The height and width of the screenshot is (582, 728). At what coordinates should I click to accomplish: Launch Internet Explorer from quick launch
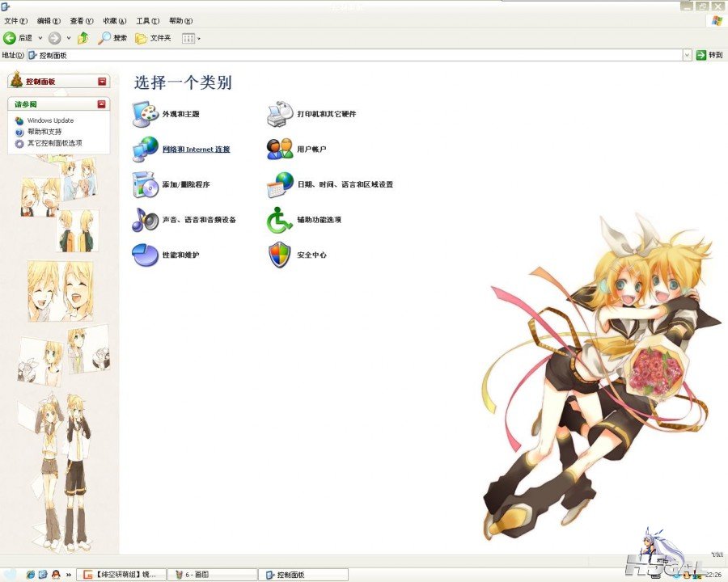30,575
